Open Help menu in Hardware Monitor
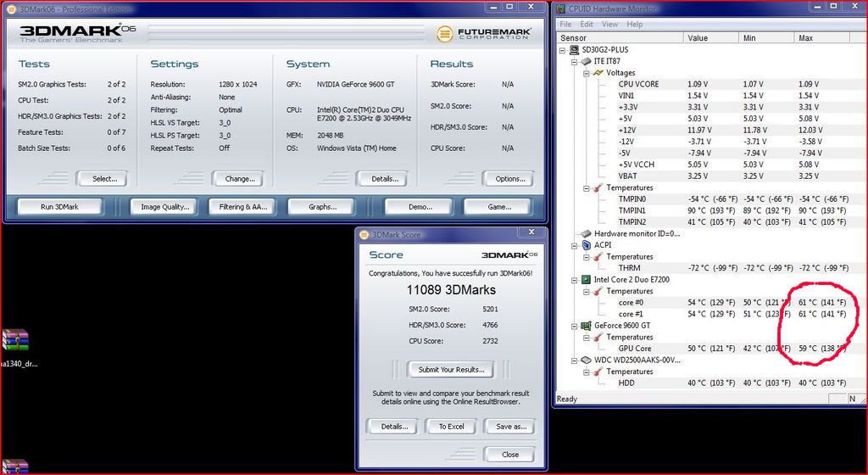The width and height of the screenshot is (868, 475). 635,25
